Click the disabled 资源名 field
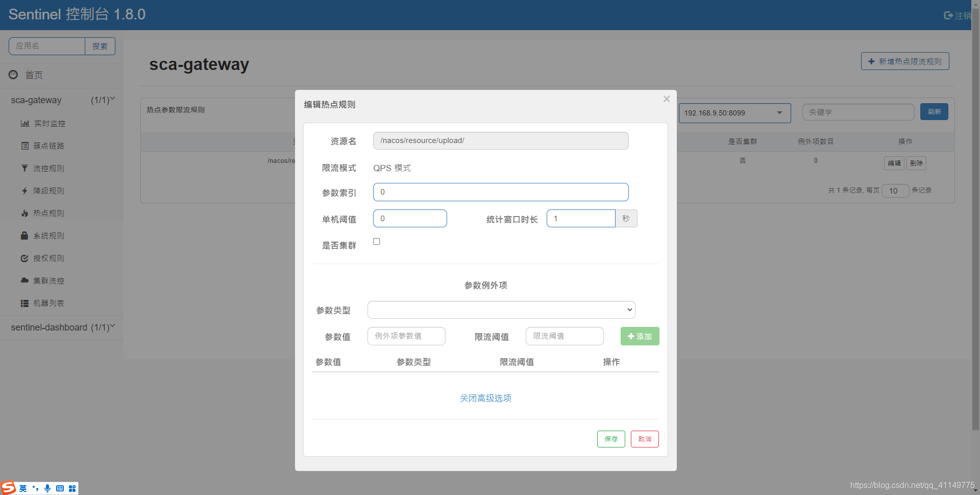This screenshot has width=980, height=495. point(501,140)
